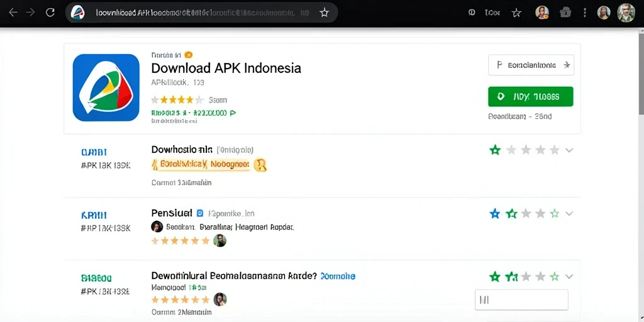644x322 pixels.
Task: Open the extensions puzzle icon in the toolbar
Action: point(565,13)
